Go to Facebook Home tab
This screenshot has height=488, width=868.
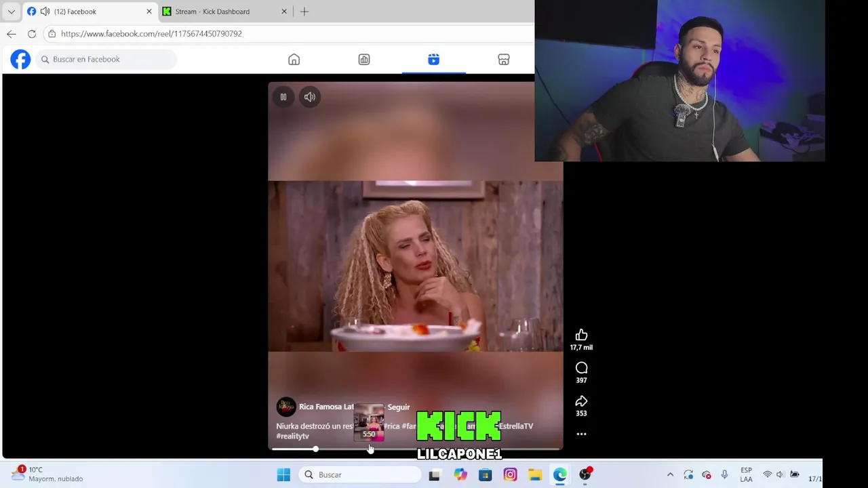coord(294,60)
